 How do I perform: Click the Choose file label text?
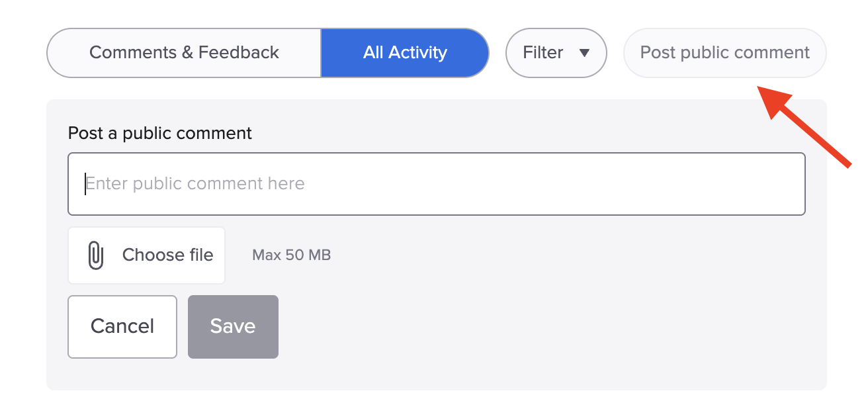(x=168, y=255)
